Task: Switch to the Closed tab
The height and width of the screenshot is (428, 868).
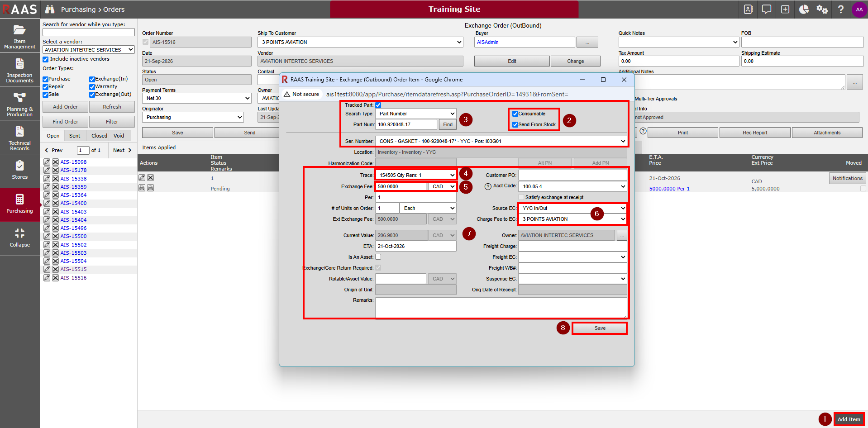Action: click(99, 136)
